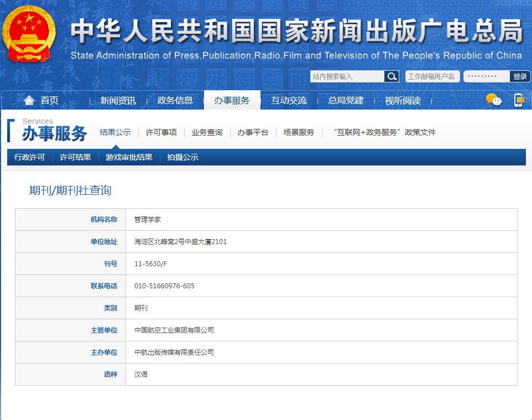
Task: Focus the 站内搜索输入 search field
Action: [347, 76]
